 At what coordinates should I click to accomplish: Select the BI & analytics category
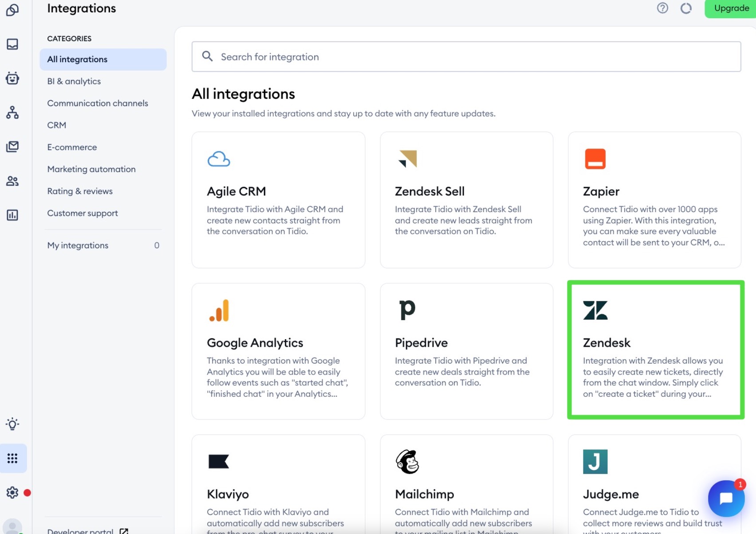tap(74, 81)
